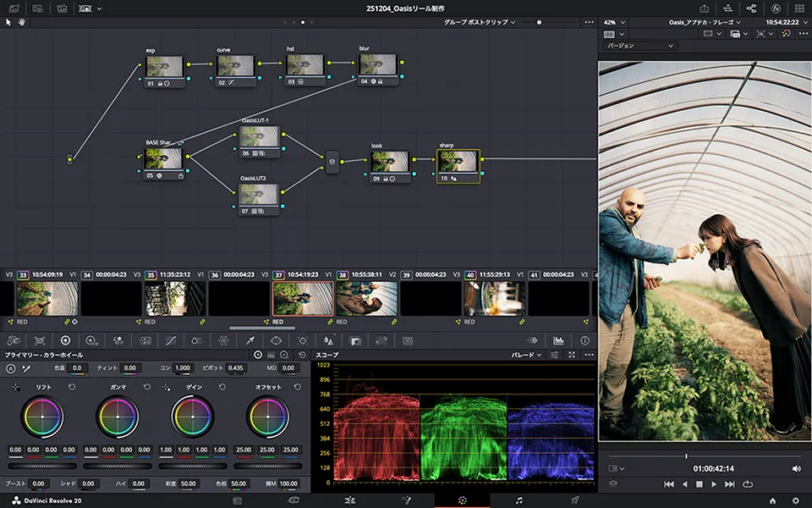812x508 pixels.
Task: Switch to the Edit page tab
Action: 349,500
